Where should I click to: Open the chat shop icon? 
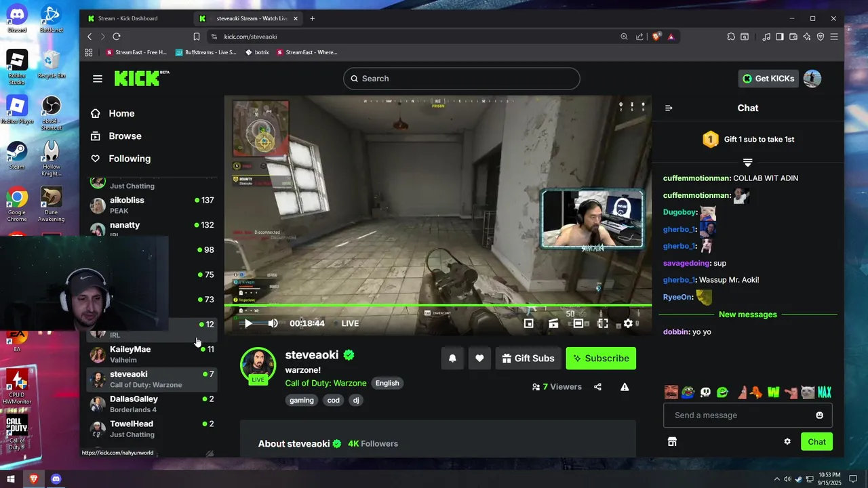[x=672, y=442]
